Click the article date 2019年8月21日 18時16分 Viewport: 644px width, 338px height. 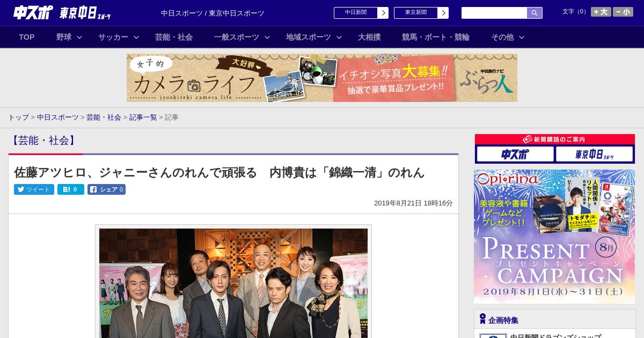(413, 203)
